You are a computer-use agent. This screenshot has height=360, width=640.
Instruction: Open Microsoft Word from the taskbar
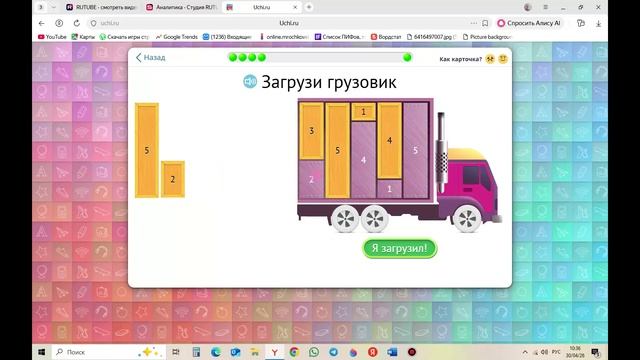(x=392, y=352)
